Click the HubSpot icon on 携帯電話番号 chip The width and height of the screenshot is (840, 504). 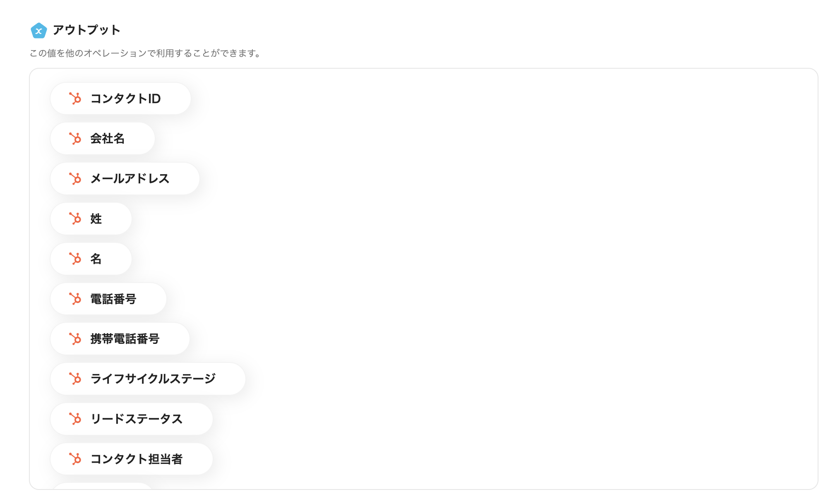76,338
